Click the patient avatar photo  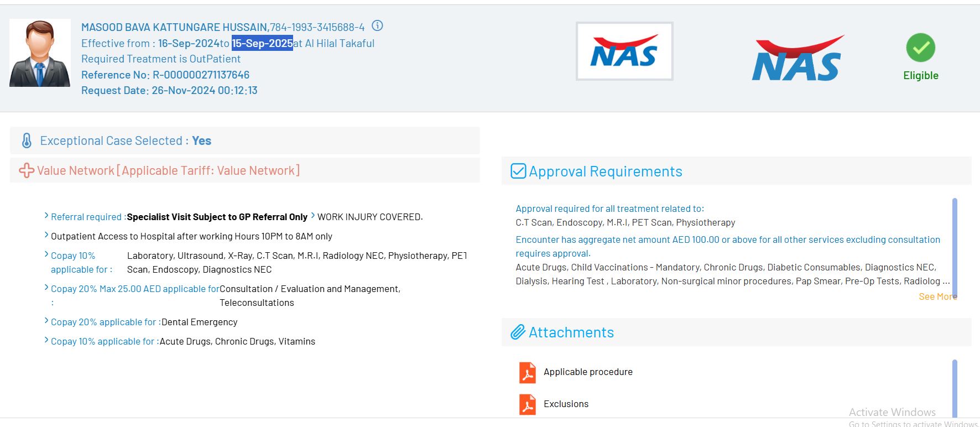point(40,53)
